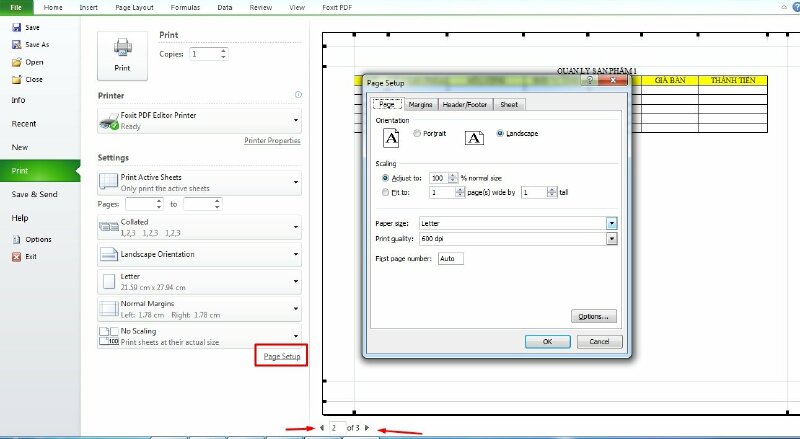800x439 pixels.
Task: Expand the Letter paper size setting dropdown
Action: point(296,281)
